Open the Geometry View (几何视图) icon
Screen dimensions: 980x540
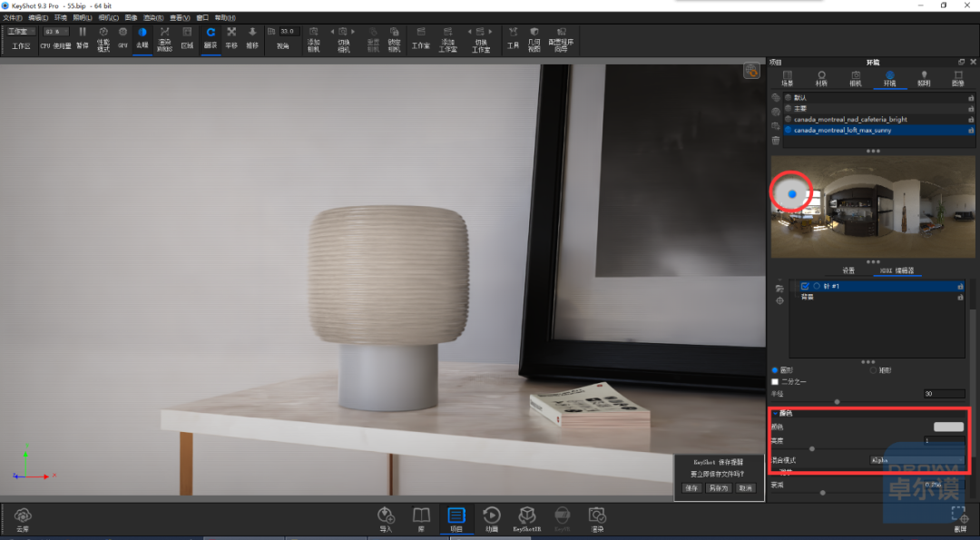[x=534, y=32]
